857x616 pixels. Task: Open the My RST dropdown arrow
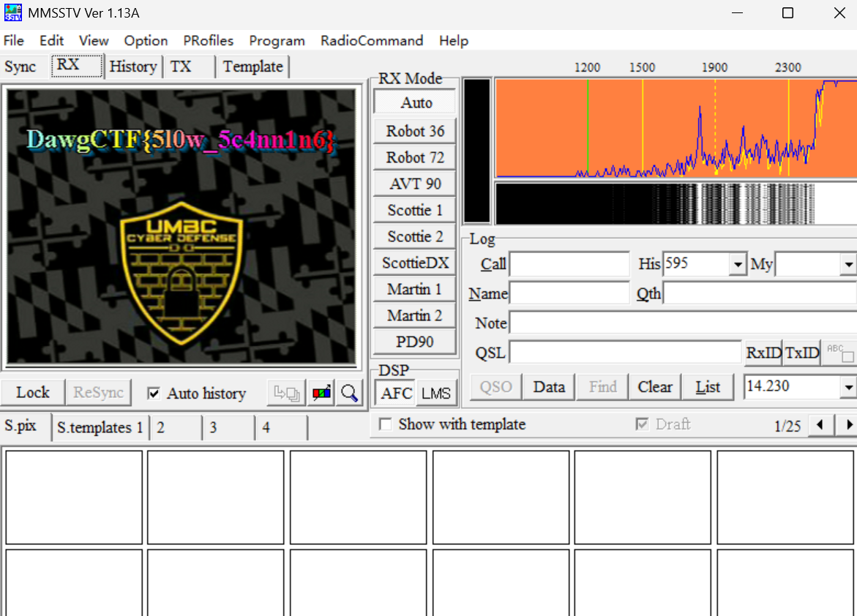848,265
